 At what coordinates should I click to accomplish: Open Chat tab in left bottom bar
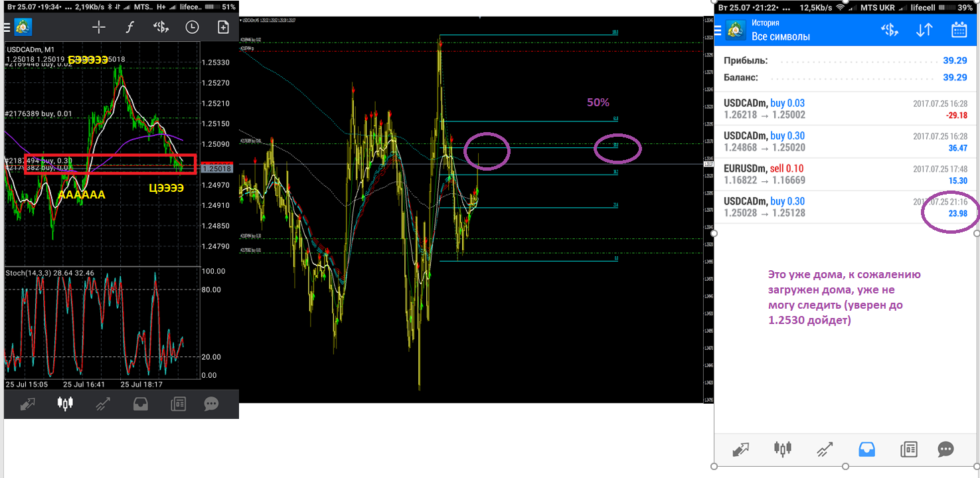click(211, 404)
